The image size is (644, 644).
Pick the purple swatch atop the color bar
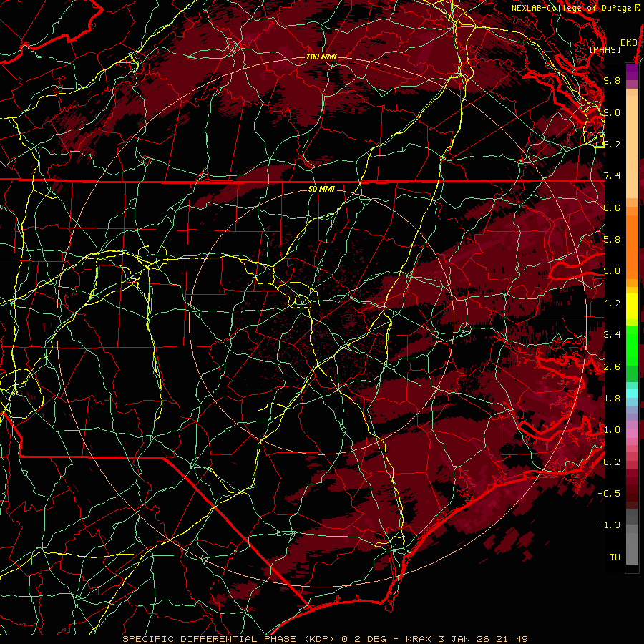632,72
